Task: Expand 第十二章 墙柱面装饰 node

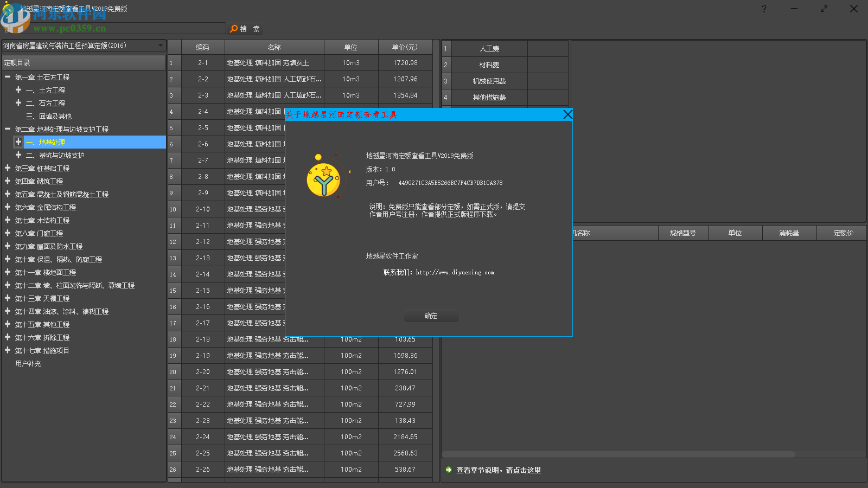Action: (x=8, y=285)
